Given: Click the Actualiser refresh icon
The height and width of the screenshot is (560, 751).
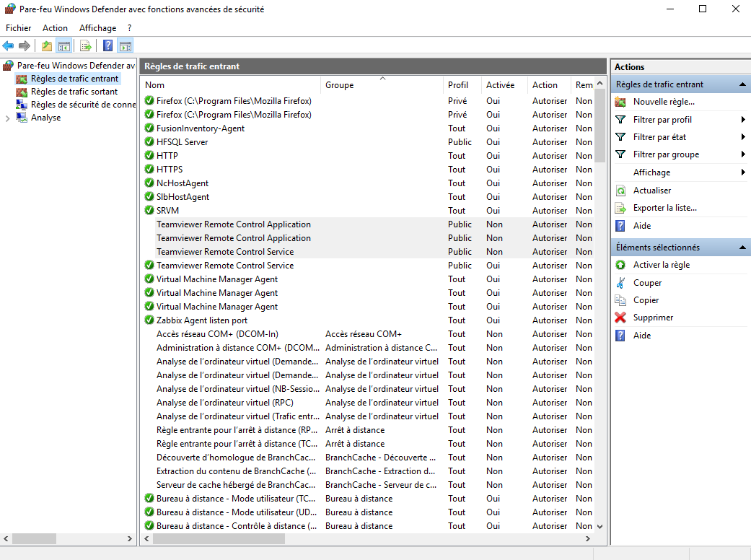Looking at the screenshot, I should point(620,191).
